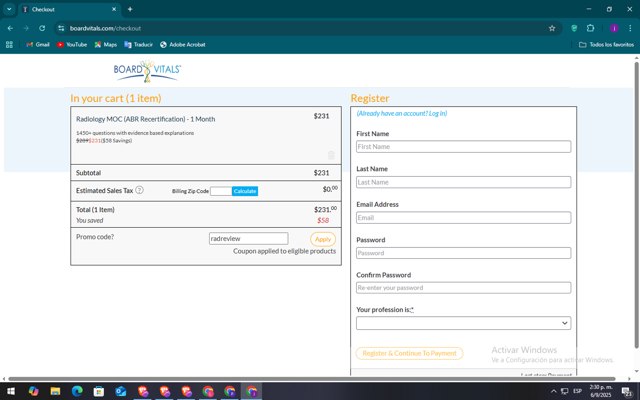Bookmark this page with star icon
The image size is (640, 400).
pos(552,28)
